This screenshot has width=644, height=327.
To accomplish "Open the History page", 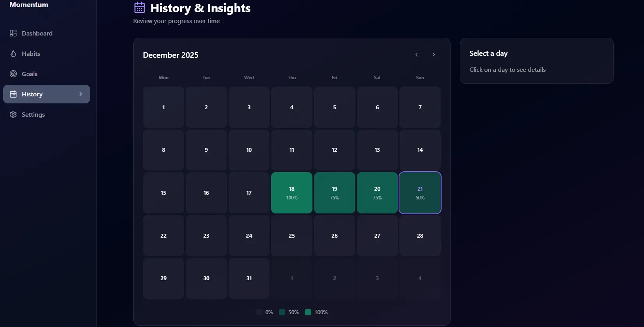I will [46, 94].
